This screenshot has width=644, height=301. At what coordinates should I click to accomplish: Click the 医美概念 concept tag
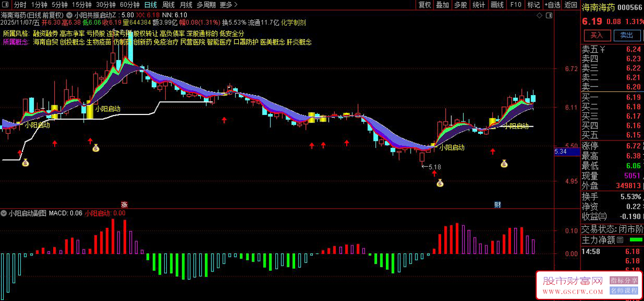(x=273, y=42)
